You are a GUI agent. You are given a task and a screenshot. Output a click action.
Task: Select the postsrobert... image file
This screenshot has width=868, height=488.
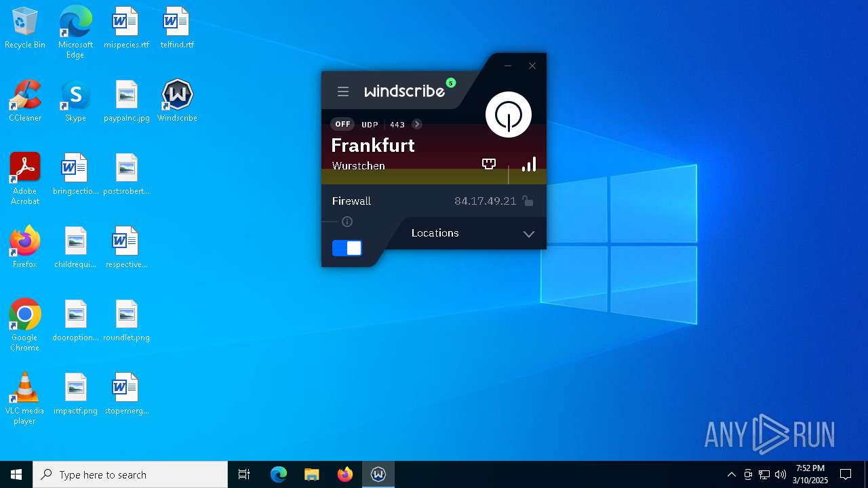coord(127,175)
